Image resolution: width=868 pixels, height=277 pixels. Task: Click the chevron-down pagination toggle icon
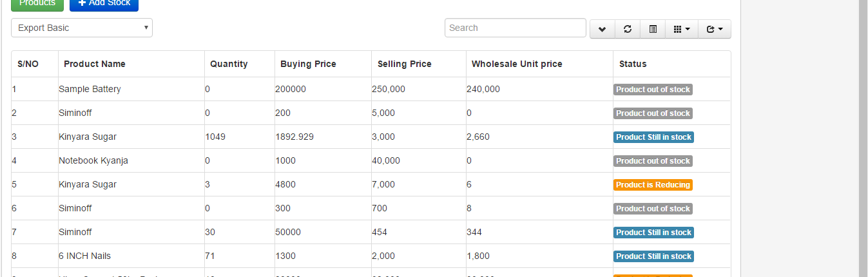coord(602,29)
